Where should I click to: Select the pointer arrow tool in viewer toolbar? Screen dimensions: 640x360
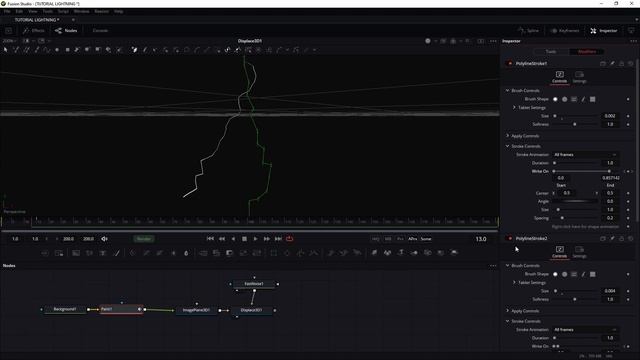click(5, 50)
